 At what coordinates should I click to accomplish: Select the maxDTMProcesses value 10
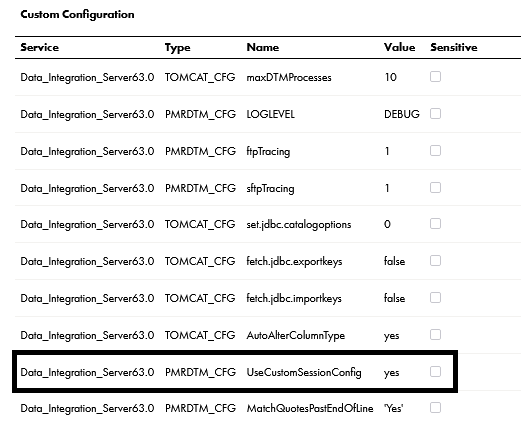coord(390,77)
